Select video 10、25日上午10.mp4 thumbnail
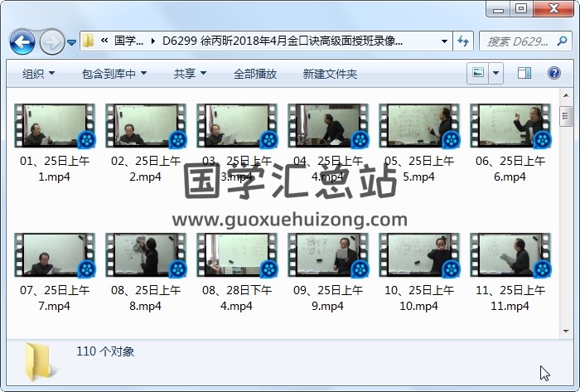 pyautogui.click(x=419, y=255)
